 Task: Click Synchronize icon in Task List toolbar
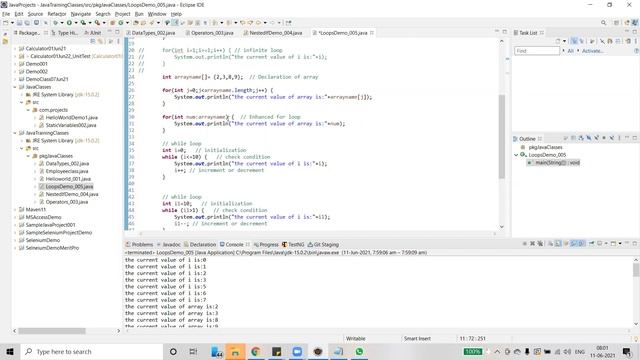coord(628,41)
